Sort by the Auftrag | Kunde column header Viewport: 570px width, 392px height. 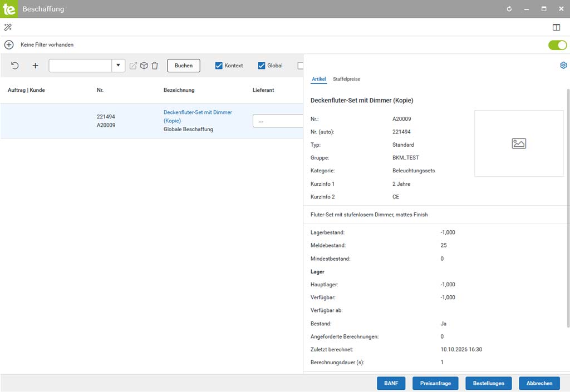[x=26, y=90]
